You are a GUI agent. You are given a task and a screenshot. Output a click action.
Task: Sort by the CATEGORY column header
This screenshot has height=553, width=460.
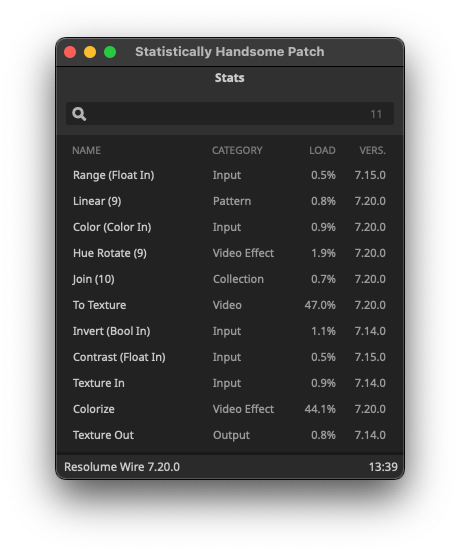(x=237, y=150)
